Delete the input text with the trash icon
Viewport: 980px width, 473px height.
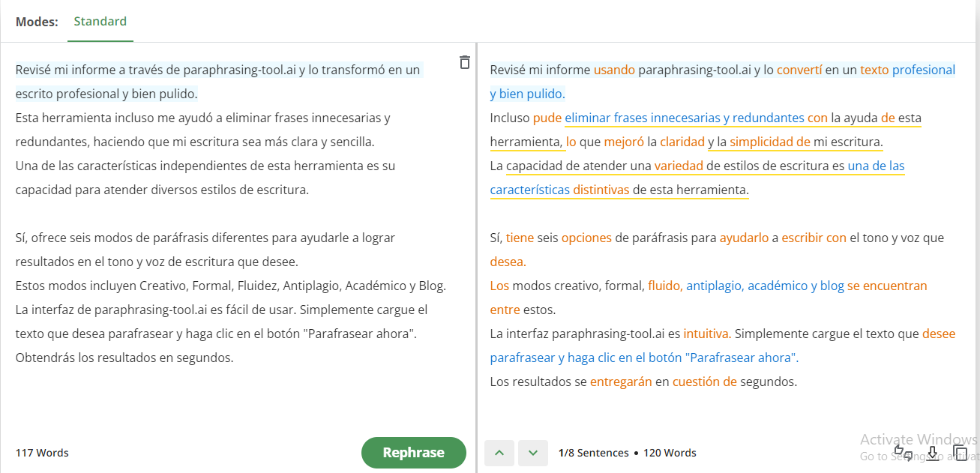tap(465, 63)
